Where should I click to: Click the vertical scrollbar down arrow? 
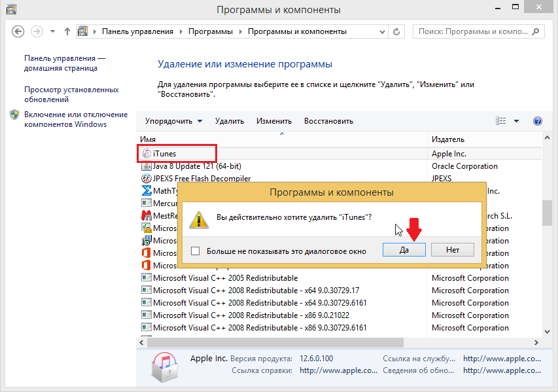pos(547,332)
